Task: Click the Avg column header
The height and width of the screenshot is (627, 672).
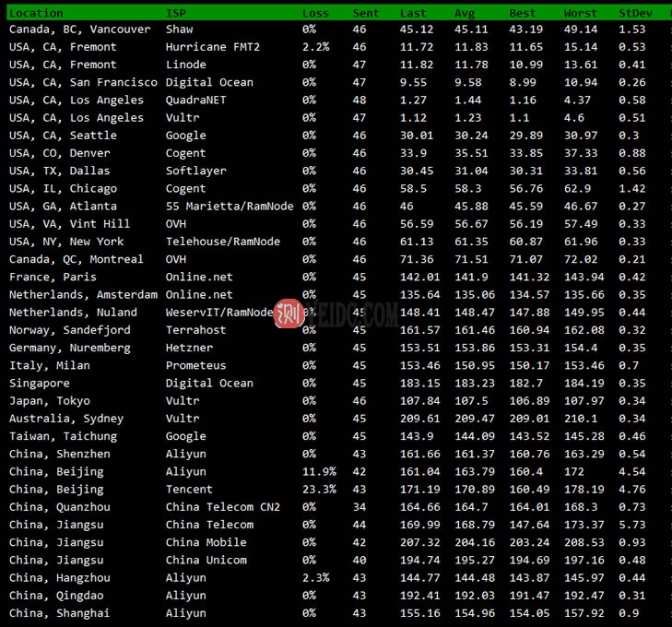Action: click(x=465, y=13)
